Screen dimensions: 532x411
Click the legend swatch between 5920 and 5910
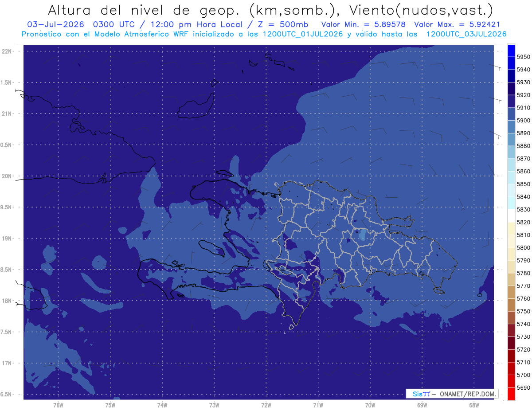click(511, 102)
